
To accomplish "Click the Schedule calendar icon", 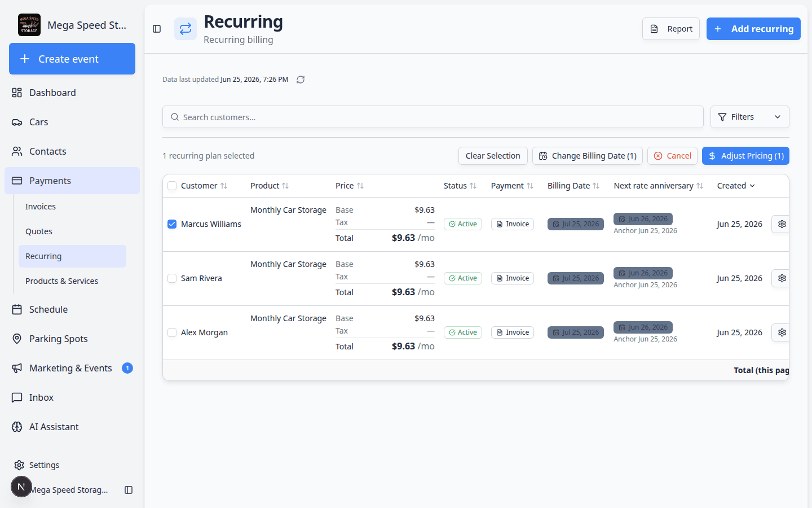I will pos(17,309).
